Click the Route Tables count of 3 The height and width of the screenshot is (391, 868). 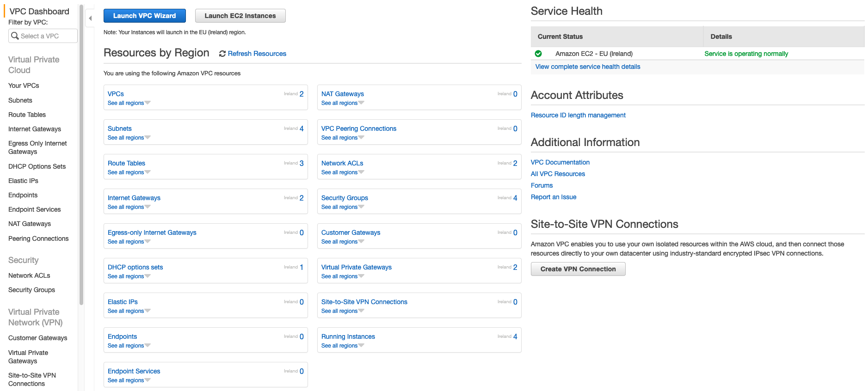tap(302, 163)
